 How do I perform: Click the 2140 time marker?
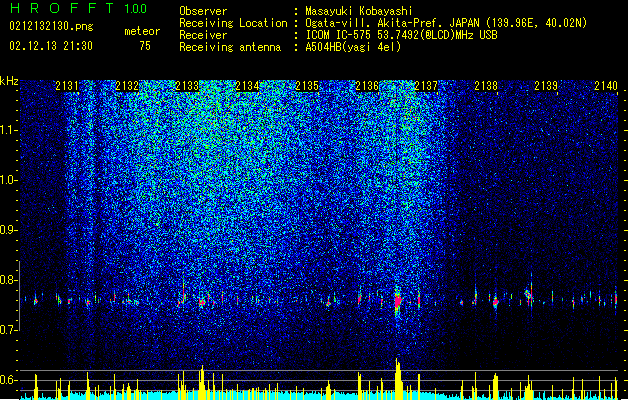[606, 86]
